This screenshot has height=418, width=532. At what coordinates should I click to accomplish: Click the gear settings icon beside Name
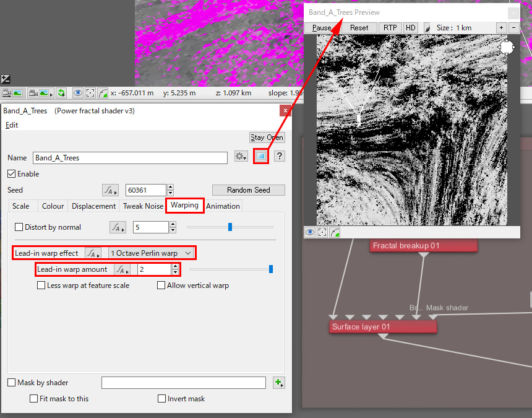click(x=241, y=157)
